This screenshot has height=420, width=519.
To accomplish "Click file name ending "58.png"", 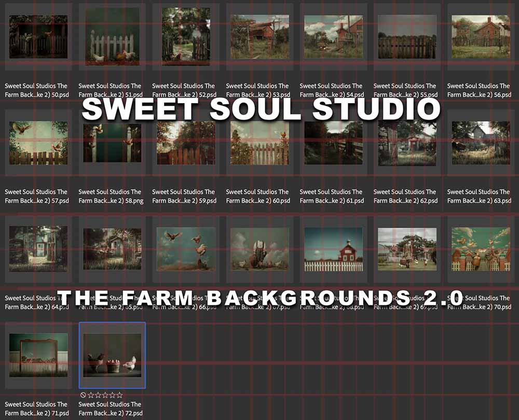I will pyautogui.click(x=111, y=196).
